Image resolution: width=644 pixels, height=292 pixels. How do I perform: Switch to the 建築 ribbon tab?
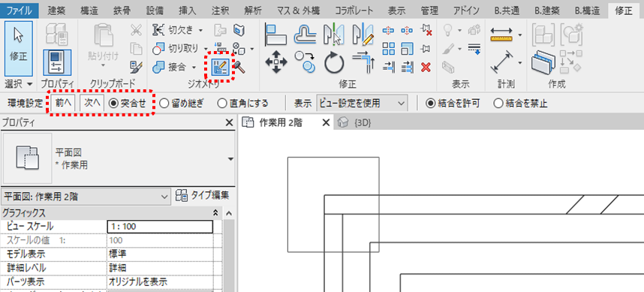point(56,11)
